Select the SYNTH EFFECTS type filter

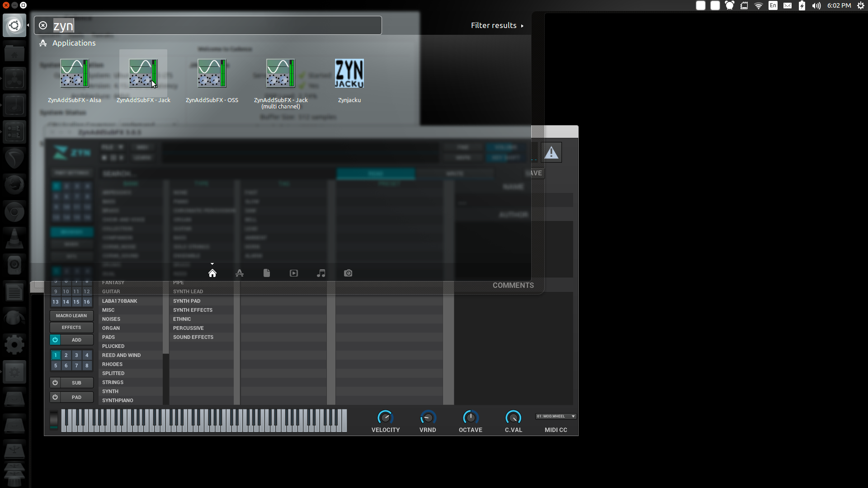click(x=202, y=310)
